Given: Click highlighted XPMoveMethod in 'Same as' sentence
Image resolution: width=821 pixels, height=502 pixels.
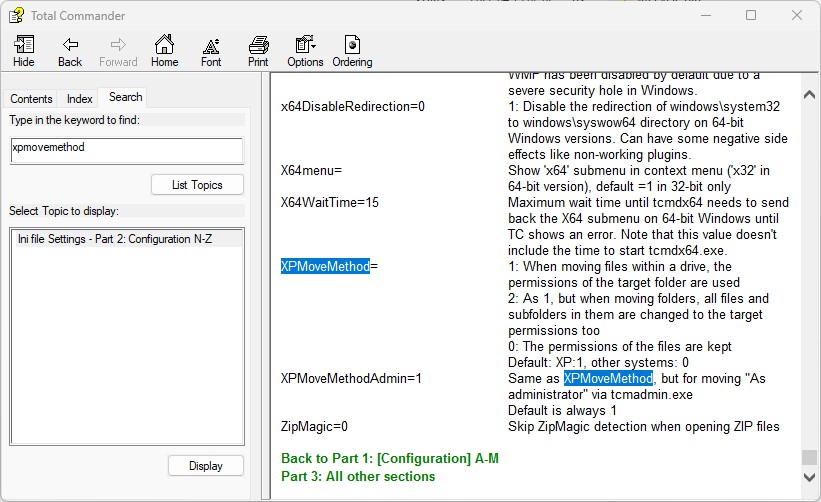Looking at the screenshot, I should click(x=608, y=378).
